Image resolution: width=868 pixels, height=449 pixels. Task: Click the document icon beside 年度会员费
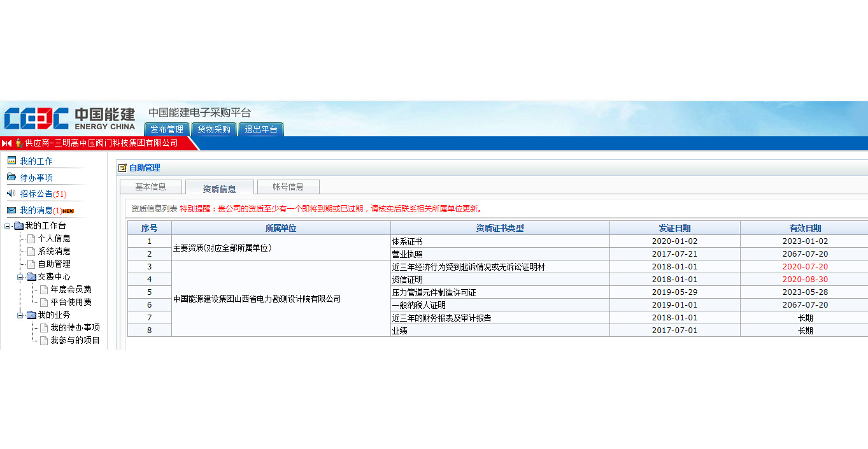pyautogui.click(x=44, y=289)
